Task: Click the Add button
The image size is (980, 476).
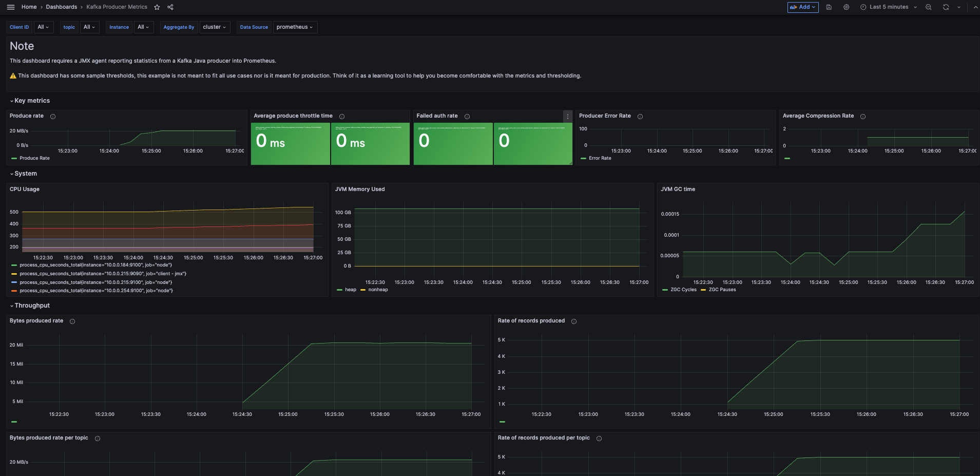Action: click(802, 7)
